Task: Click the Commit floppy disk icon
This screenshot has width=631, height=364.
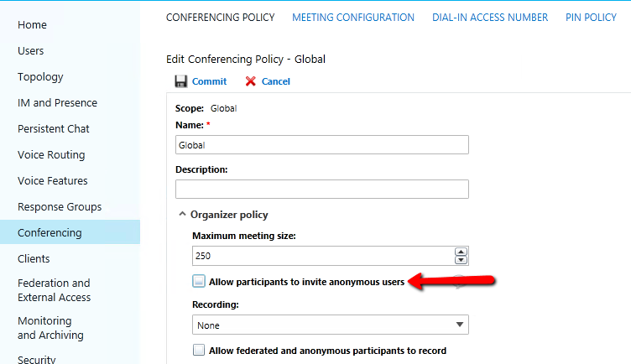Action: coord(180,81)
